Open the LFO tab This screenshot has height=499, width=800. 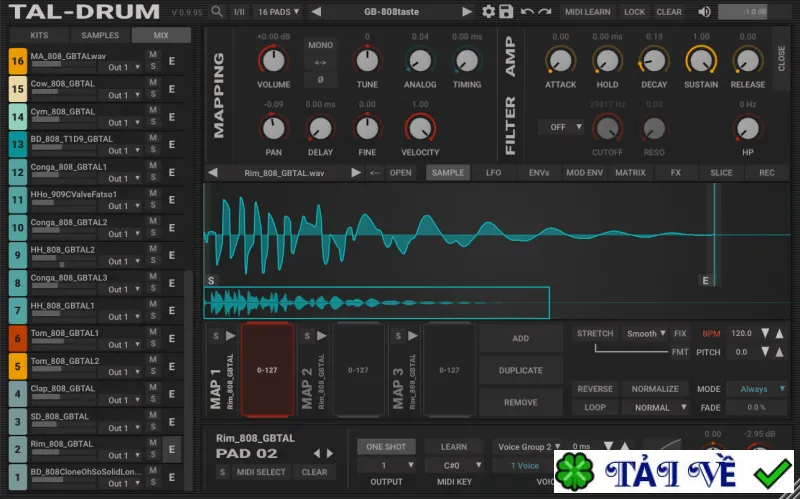[493, 173]
